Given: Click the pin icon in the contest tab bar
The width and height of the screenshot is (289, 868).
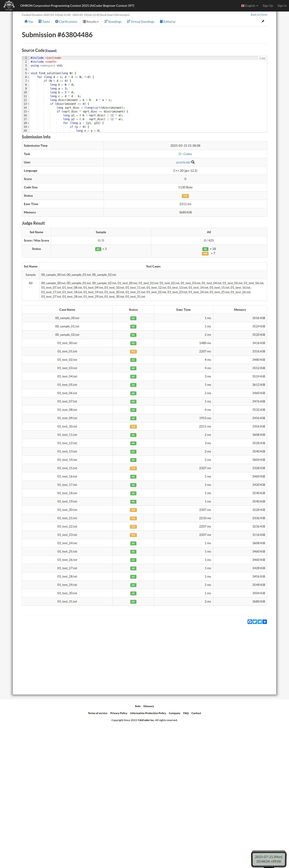Looking at the screenshot, I should click(263, 21).
